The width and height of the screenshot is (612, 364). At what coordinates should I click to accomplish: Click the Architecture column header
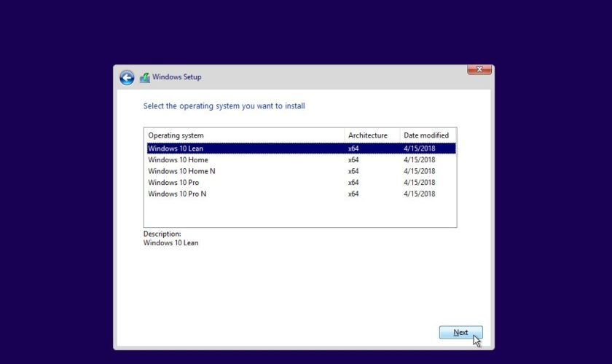pos(372,135)
